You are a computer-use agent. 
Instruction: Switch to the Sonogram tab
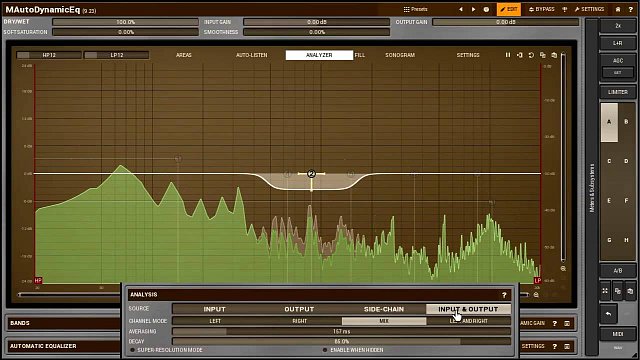point(400,55)
